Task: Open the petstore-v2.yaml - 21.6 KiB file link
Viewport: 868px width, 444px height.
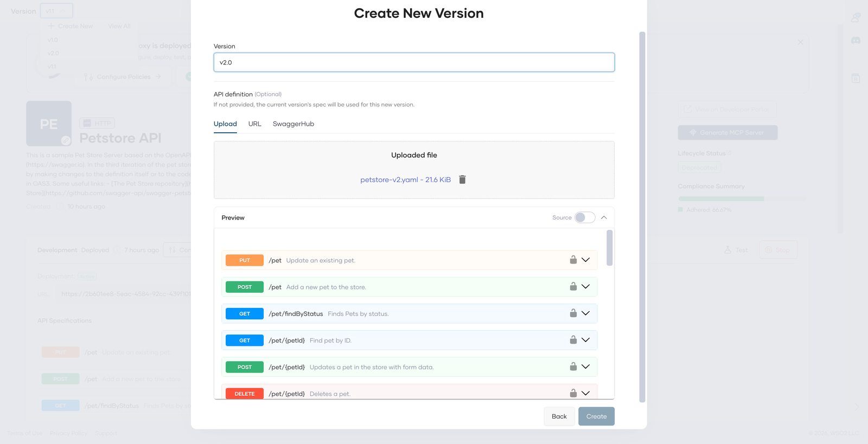Action: (405, 179)
